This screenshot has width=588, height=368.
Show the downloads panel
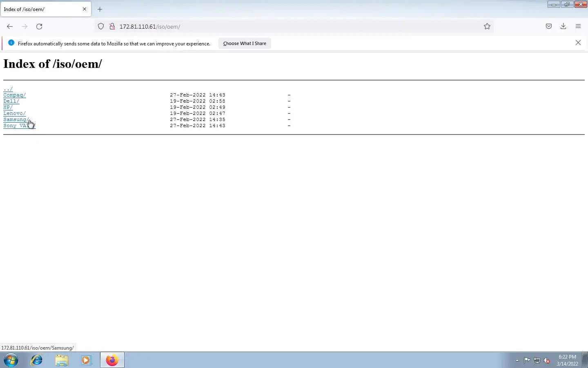563,27
